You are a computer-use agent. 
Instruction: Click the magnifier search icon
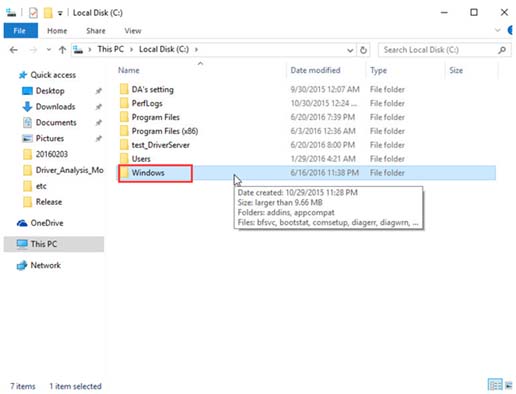[502, 50]
